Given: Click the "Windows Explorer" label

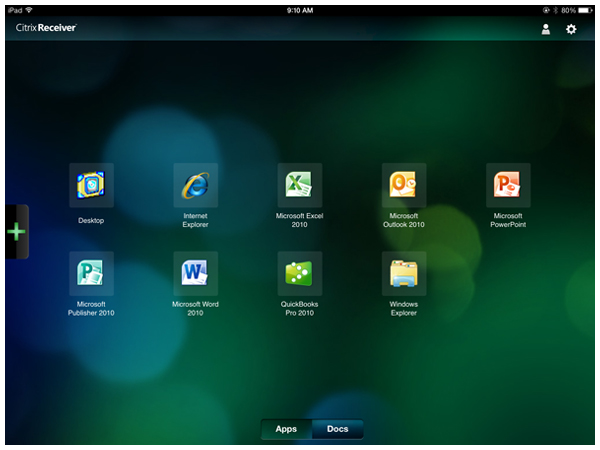Looking at the screenshot, I should pos(404,308).
